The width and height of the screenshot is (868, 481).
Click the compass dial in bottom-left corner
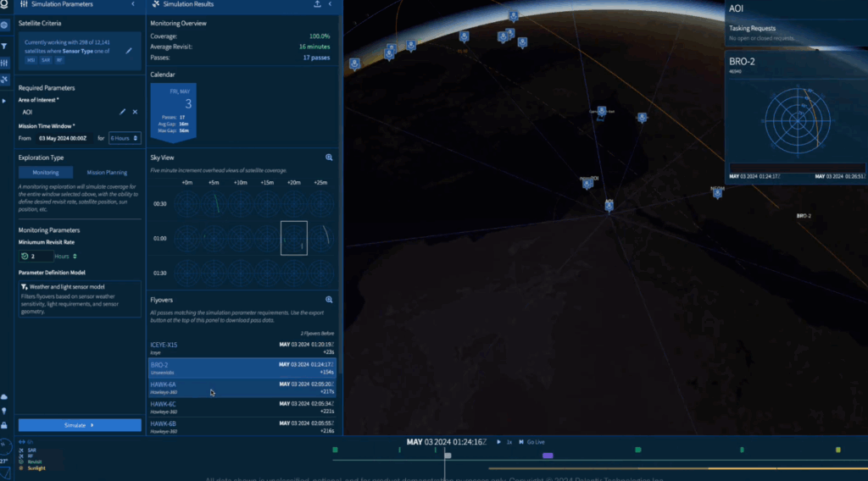(x=5, y=446)
